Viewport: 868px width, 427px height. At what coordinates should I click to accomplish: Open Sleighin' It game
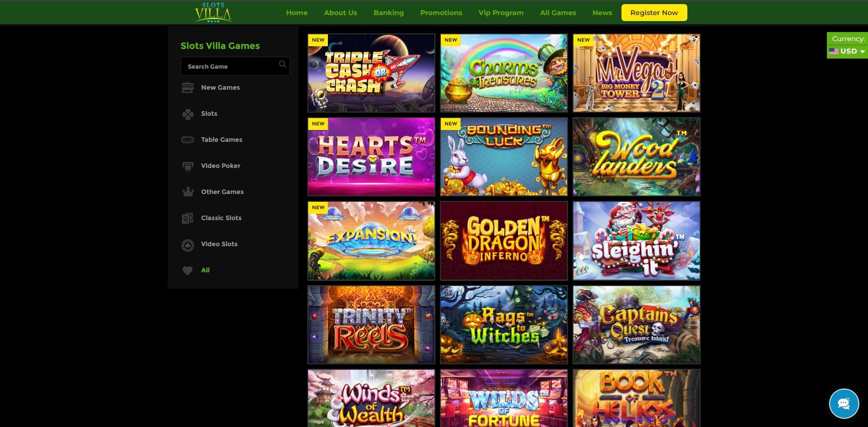click(637, 241)
